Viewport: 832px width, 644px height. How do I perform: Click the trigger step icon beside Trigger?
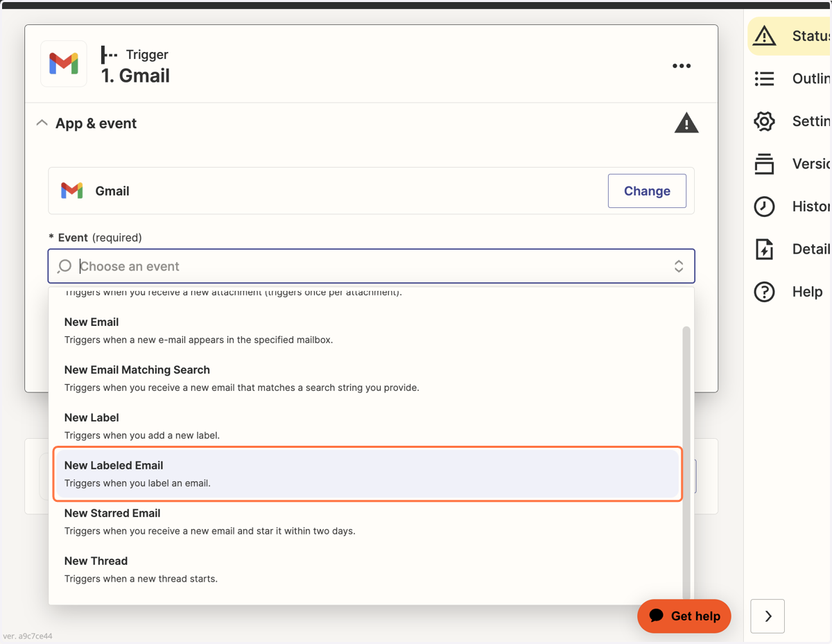point(110,54)
